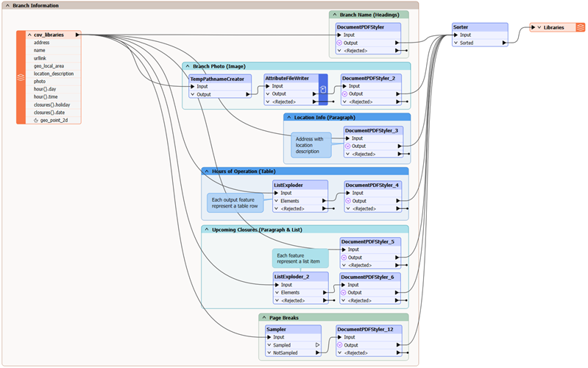Click the Libraries writer feature type icon
The width and height of the screenshot is (588, 368).
[x=580, y=27]
